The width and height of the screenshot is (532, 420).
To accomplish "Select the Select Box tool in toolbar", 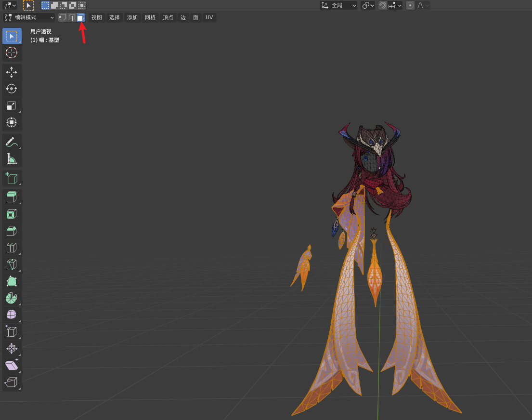I will click(12, 36).
